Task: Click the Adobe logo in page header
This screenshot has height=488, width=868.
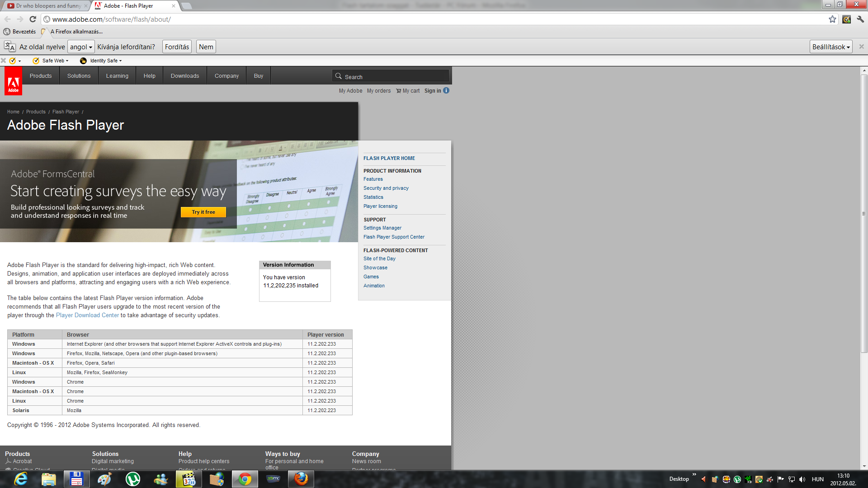Action: 13,81
